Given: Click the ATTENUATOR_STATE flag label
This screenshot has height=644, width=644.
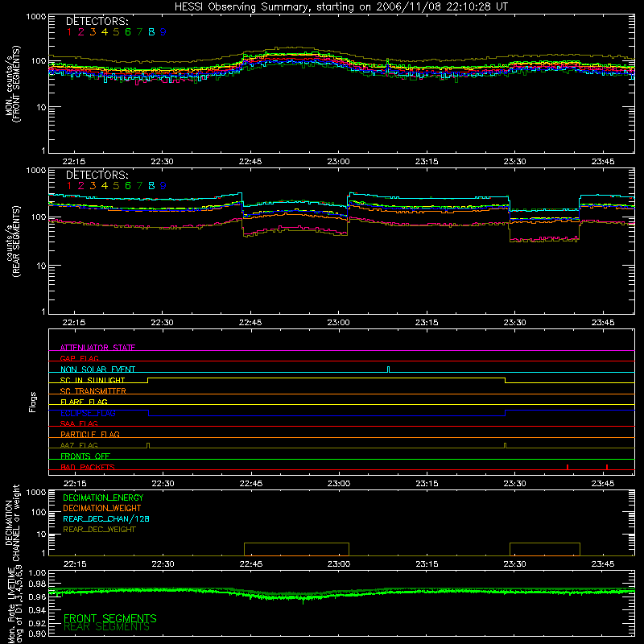Looking at the screenshot, I should pos(97,348).
